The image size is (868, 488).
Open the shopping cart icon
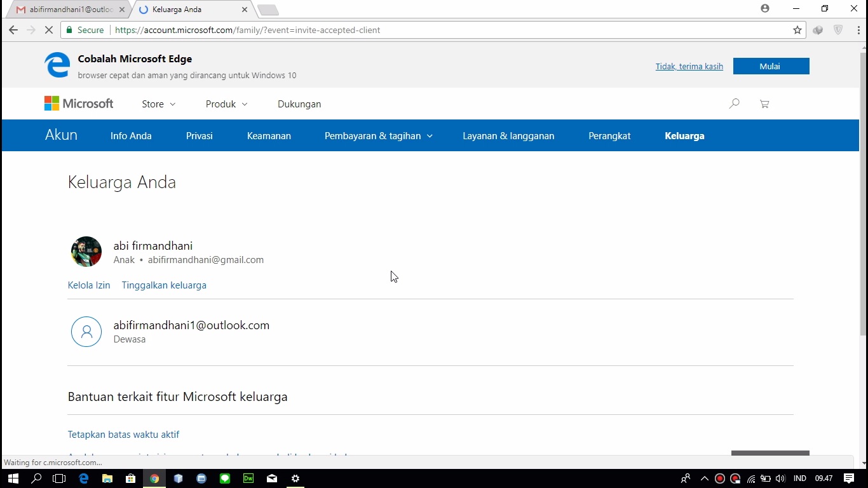click(x=764, y=104)
